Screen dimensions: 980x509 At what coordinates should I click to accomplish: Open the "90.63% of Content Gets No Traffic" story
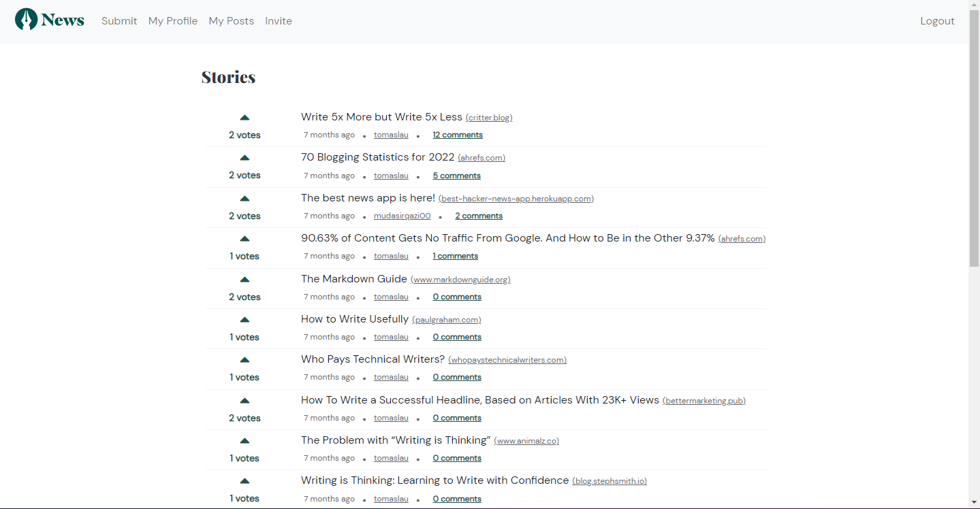[x=508, y=238]
